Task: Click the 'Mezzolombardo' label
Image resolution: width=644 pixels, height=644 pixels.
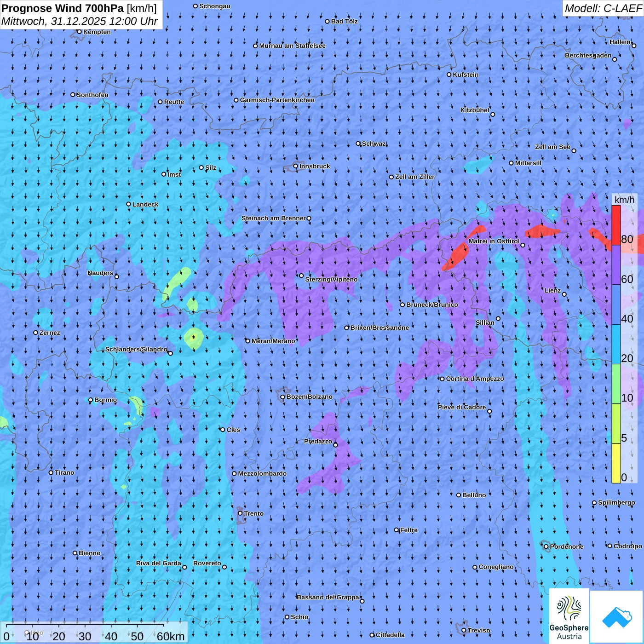Action: (x=262, y=473)
